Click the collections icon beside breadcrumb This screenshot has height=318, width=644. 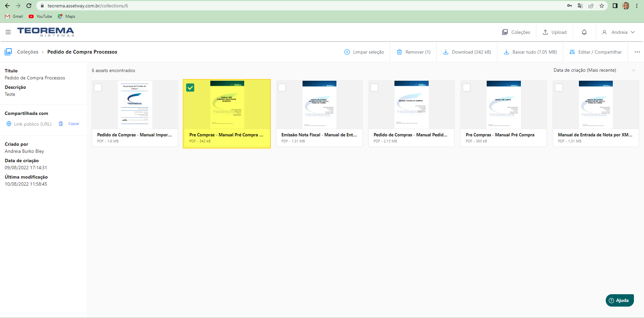pos(8,52)
